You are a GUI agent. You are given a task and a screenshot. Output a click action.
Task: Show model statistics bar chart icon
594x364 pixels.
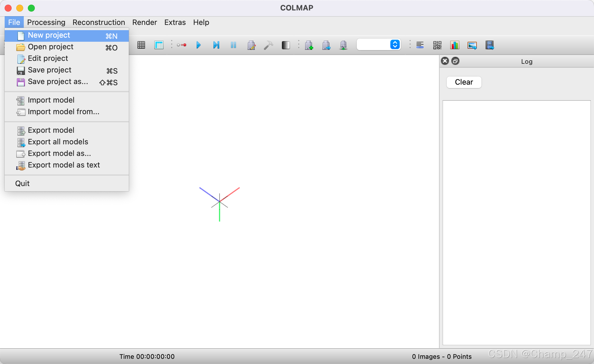[x=455, y=45]
